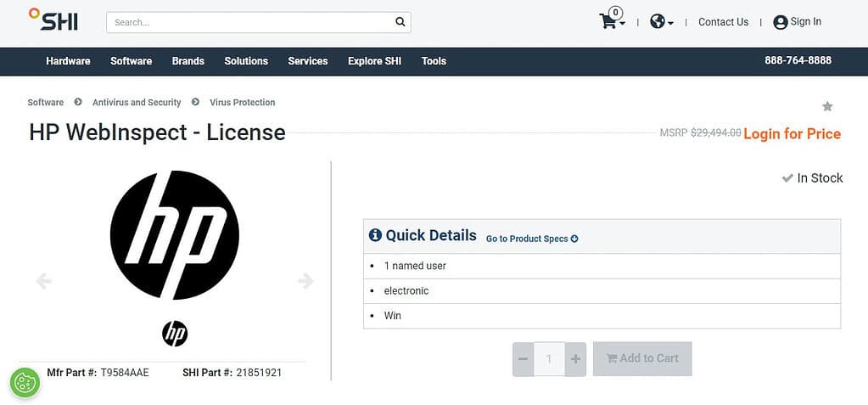
Task: Select small HP logo thumbnail
Action: [x=175, y=334]
